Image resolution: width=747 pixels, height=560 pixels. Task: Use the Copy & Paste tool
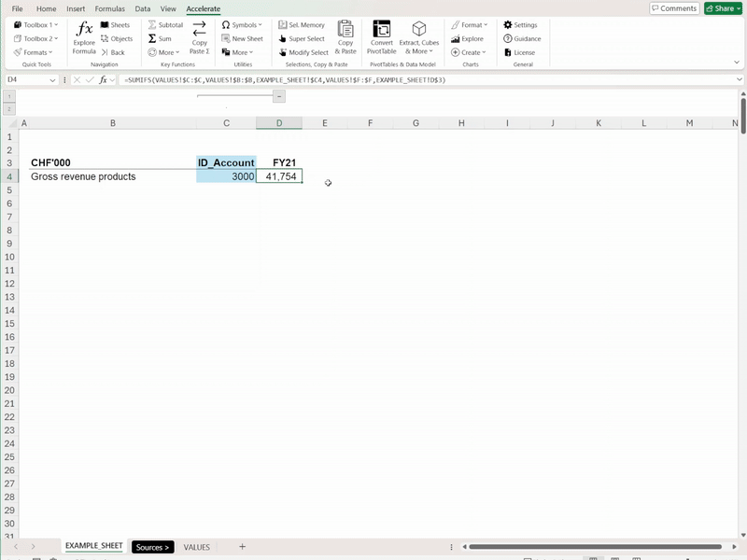coord(346,38)
